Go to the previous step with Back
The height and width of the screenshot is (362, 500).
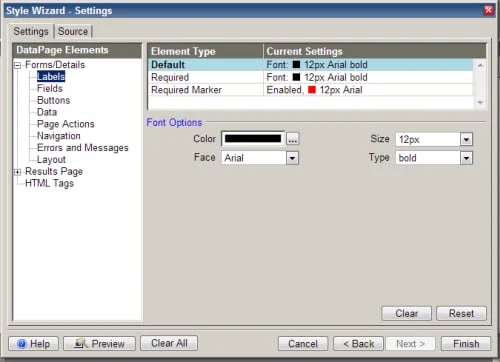click(x=358, y=344)
